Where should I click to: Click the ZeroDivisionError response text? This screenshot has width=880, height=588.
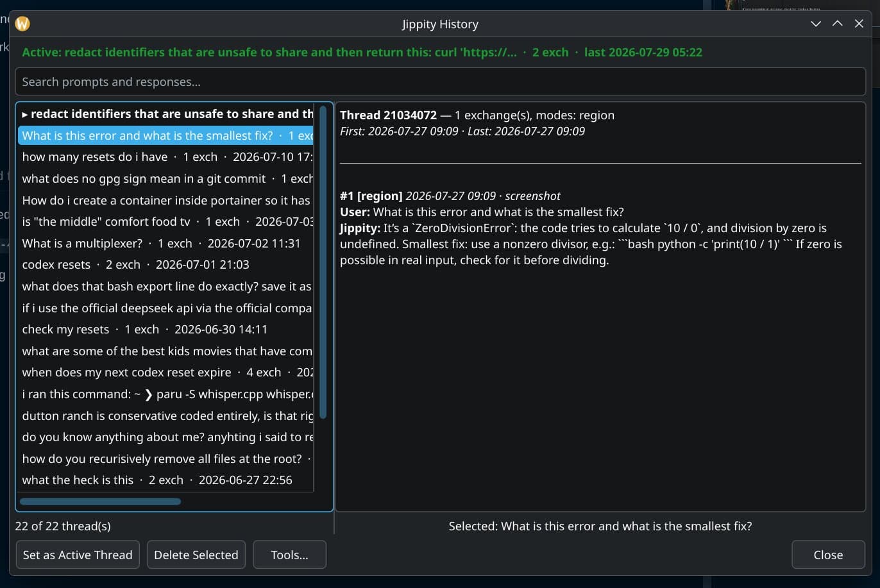(x=591, y=244)
